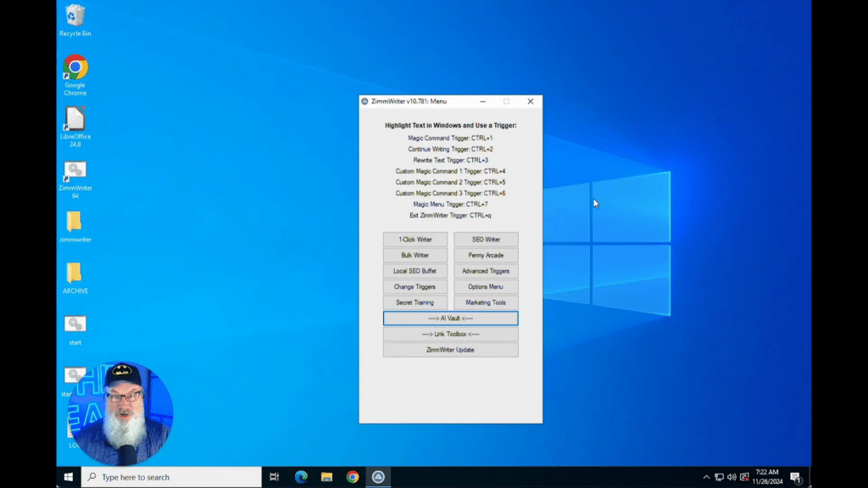Select the ARCHIVE folder on desktop
Viewport: 868px width, 488px height.
point(75,278)
